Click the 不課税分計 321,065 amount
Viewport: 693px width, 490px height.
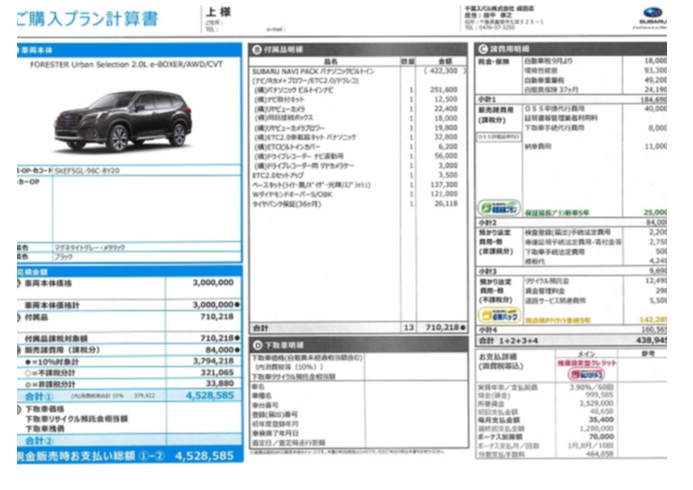(217, 373)
